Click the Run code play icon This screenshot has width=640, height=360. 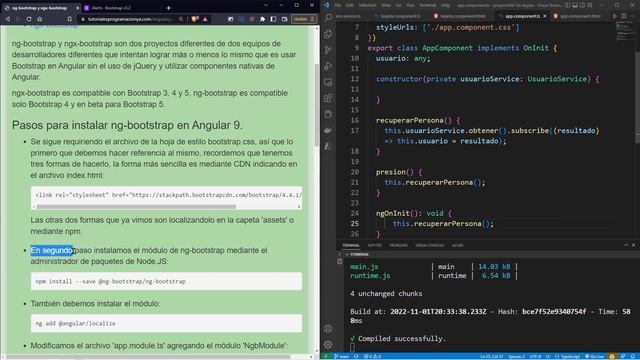pos(615,16)
